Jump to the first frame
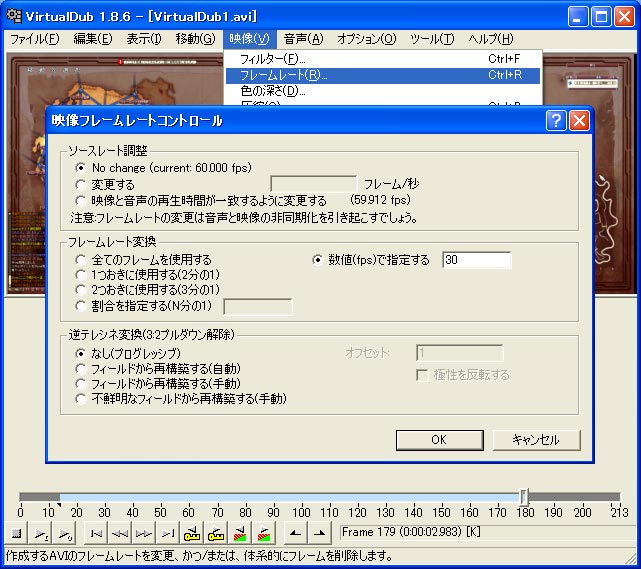641x569 pixels. [x=96, y=533]
